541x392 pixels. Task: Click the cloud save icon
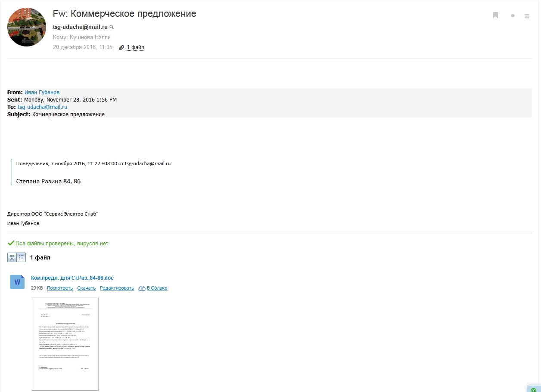click(x=142, y=288)
